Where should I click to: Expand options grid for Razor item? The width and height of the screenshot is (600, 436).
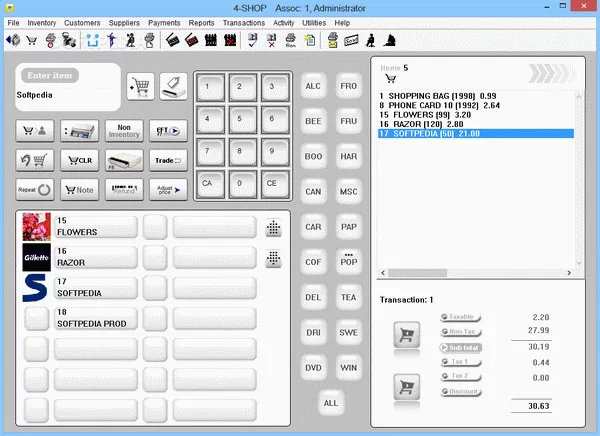[x=273, y=259]
